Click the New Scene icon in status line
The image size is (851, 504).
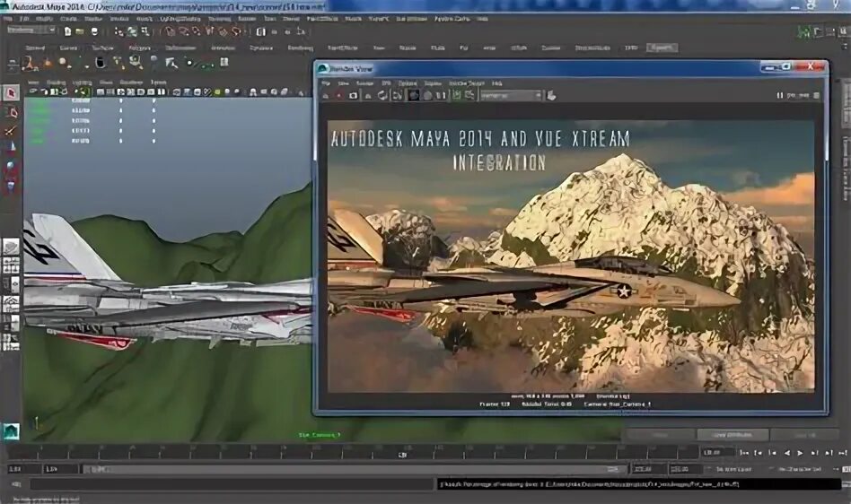pyautogui.click(x=68, y=31)
